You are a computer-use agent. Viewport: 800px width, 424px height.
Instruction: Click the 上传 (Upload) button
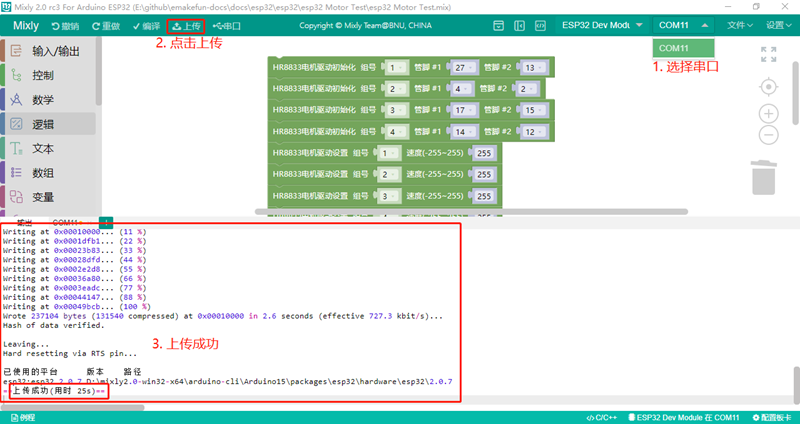point(186,25)
